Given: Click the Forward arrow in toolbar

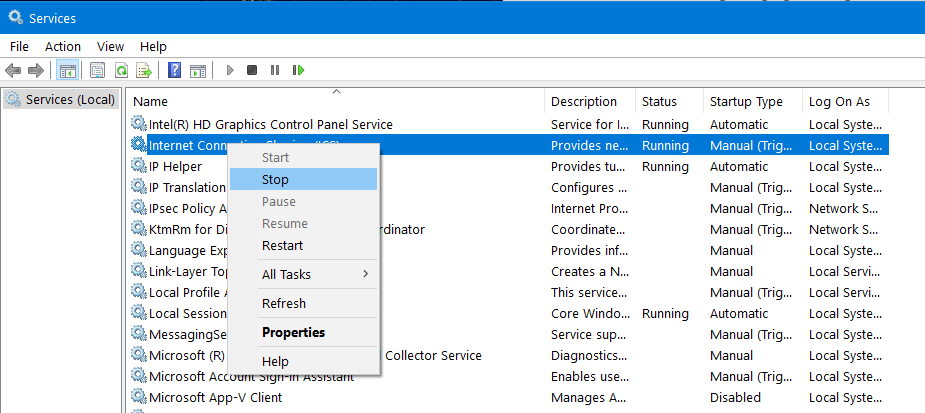Looking at the screenshot, I should point(35,70).
